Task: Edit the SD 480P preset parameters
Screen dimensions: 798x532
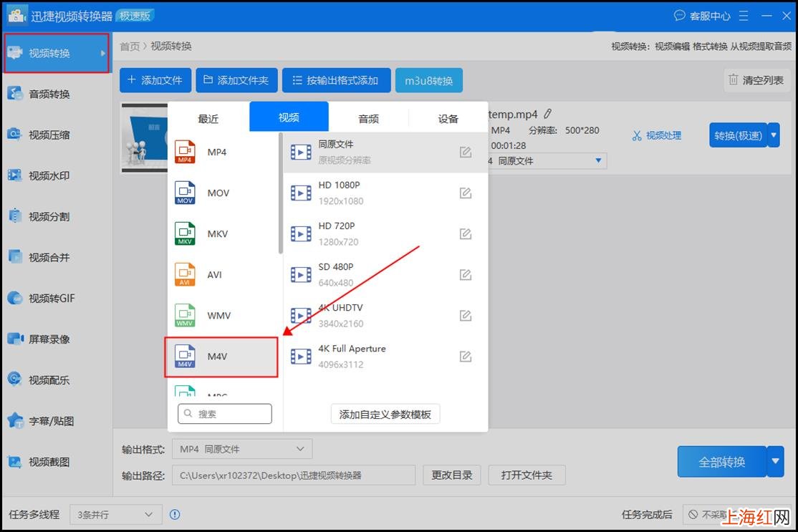Action: pyautogui.click(x=465, y=275)
